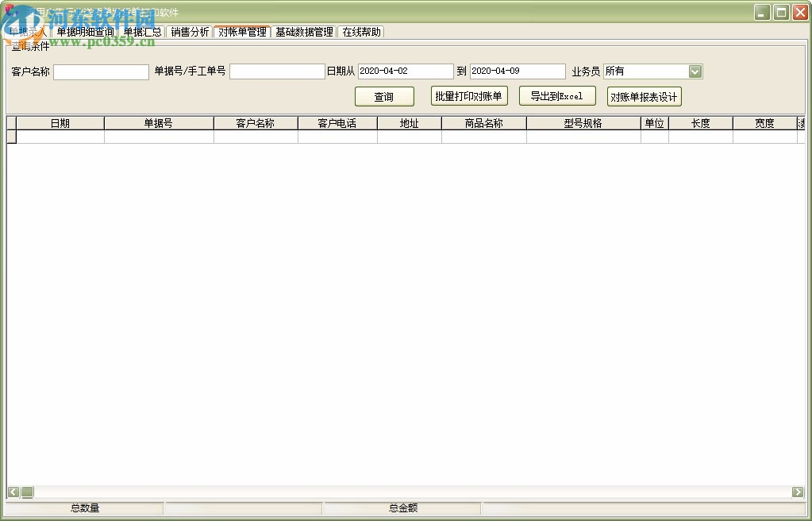Select the 对账单管理 tab
The height and width of the screenshot is (521, 812).
coord(242,32)
